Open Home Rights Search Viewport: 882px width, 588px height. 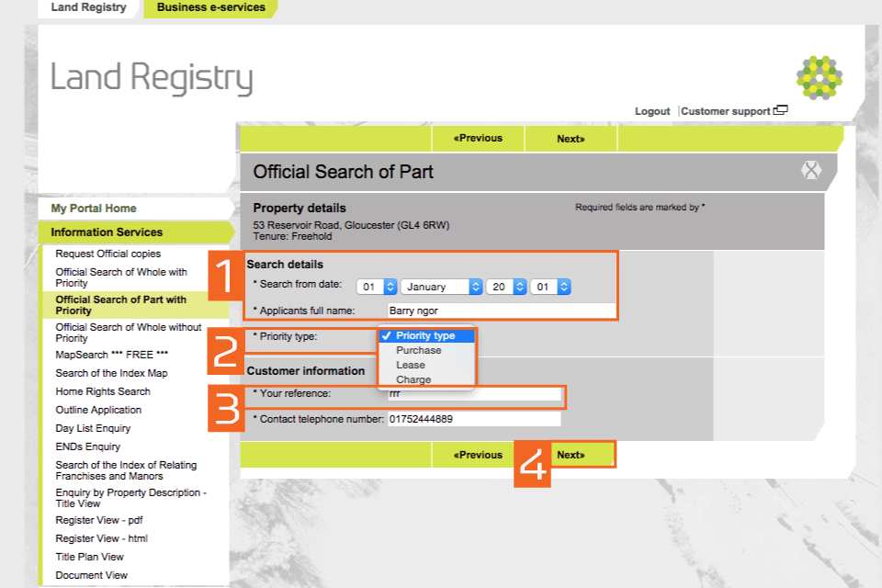[103, 391]
